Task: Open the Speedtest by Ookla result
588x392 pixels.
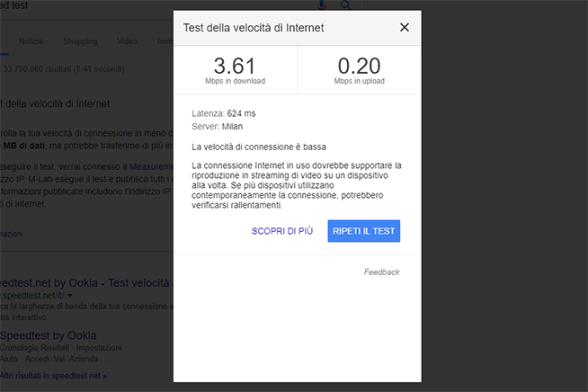Action: [x=49, y=335]
